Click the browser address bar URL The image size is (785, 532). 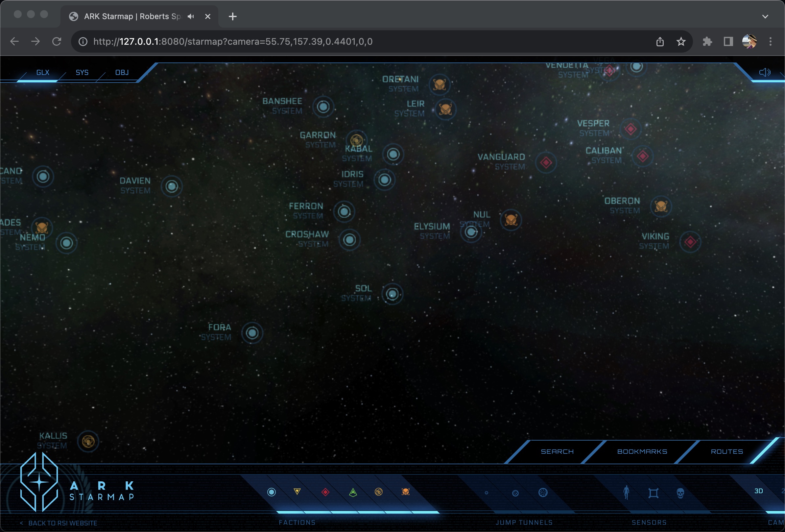point(233,41)
